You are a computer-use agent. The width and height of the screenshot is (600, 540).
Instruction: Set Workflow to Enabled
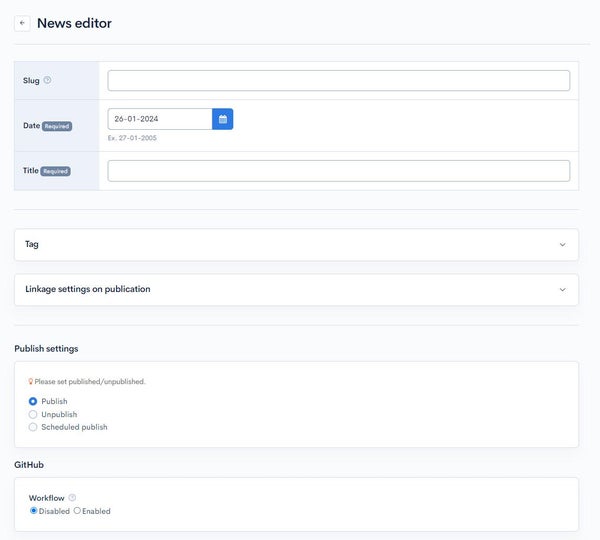(77, 511)
